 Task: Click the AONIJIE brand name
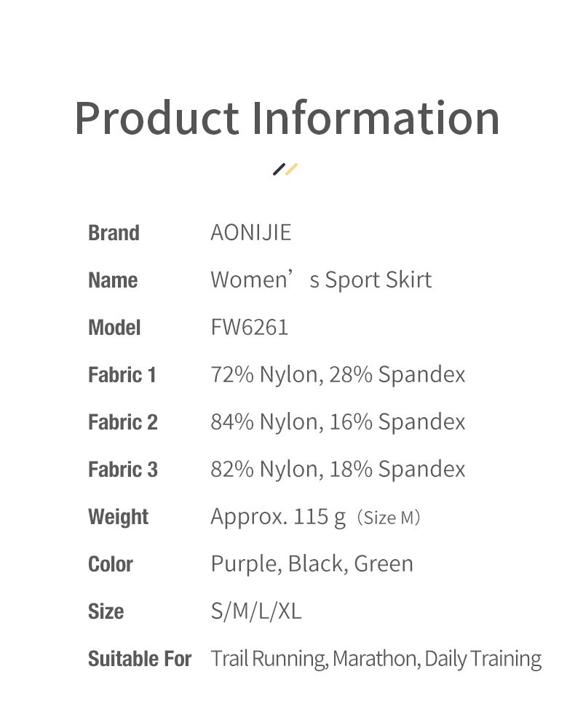[250, 232]
